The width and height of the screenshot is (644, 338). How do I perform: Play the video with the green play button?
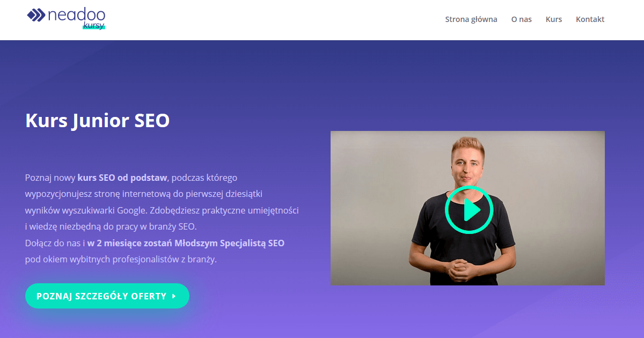pyautogui.click(x=469, y=210)
